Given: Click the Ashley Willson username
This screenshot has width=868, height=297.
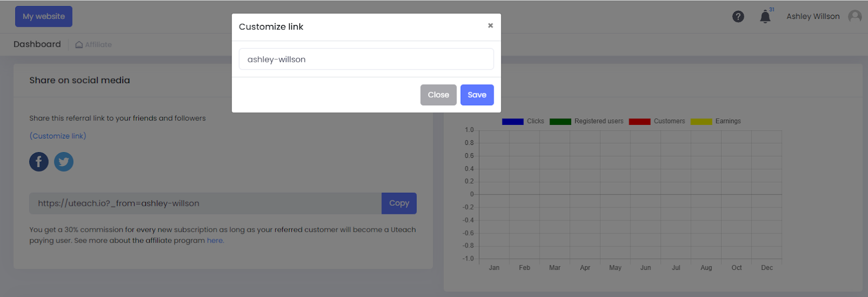Looking at the screenshot, I should tap(813, 17).
